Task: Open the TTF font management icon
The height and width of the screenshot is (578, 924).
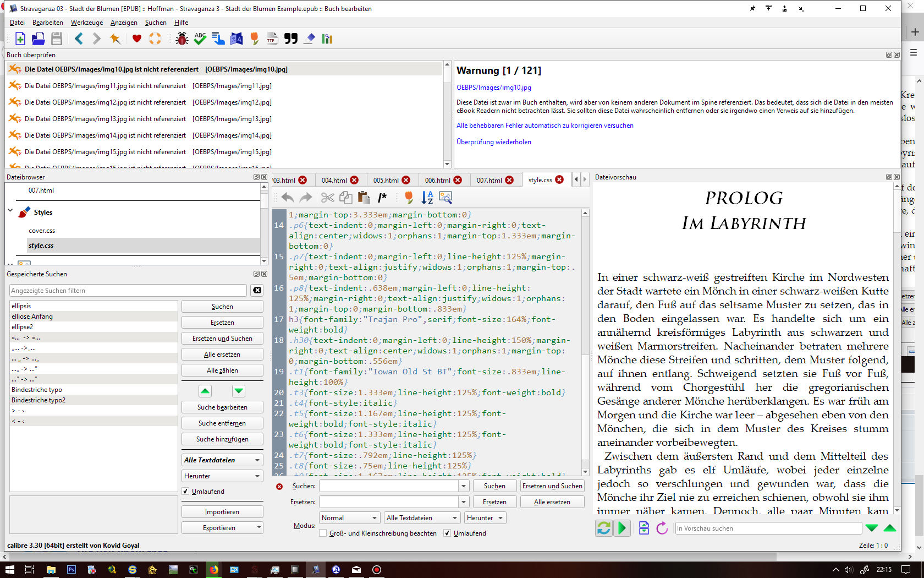Action: coord(272,39)
